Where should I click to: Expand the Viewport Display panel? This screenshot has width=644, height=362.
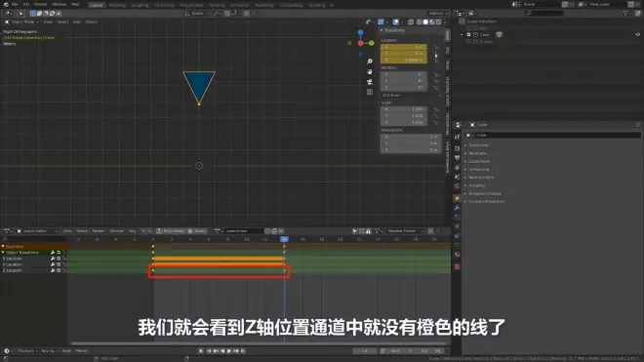[x=485, y=193]
